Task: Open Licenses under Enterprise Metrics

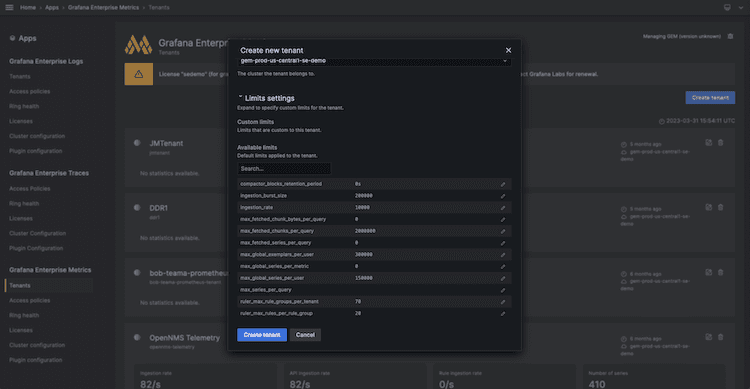Action: click(x=21, y=330)
